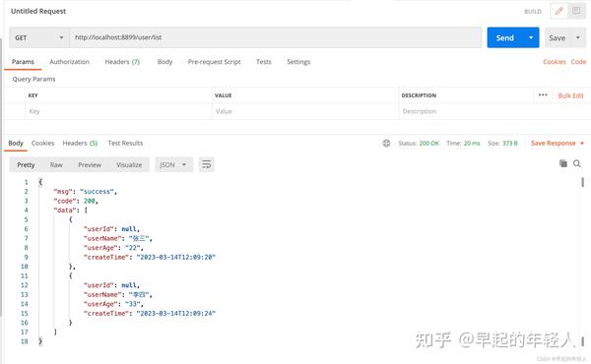Open search in response body magnifier
Image resolution: width=591 pixels, height=364 pixels.
(577, 163)
